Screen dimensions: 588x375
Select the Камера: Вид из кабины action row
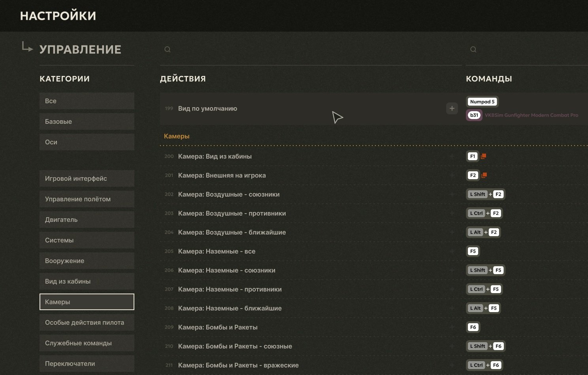click(310, 156)
